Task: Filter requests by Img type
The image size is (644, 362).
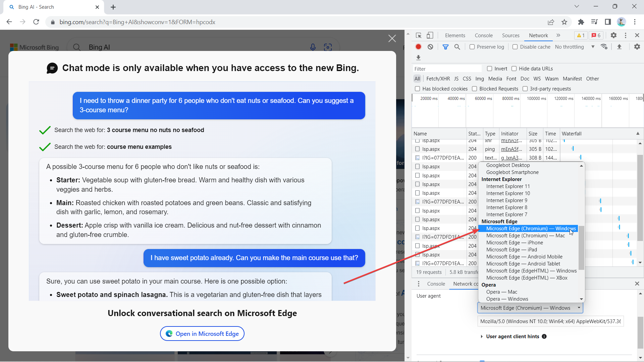Action: click(x=480, y=79)
